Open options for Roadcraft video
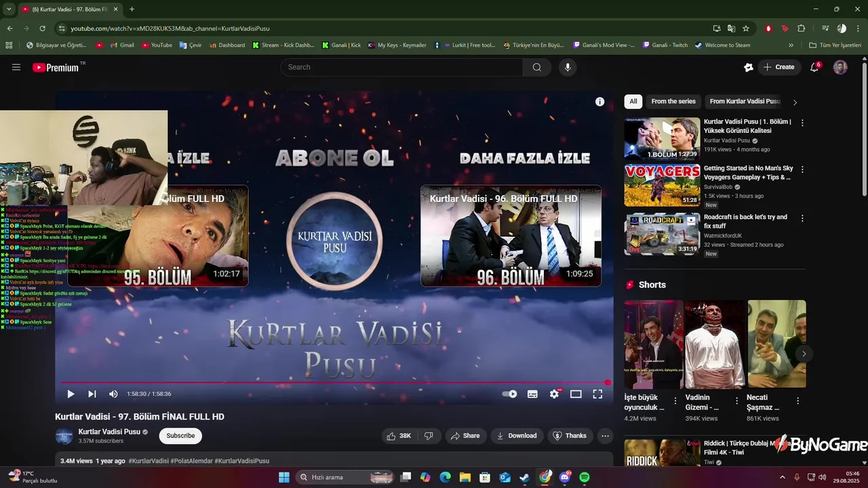The width and height of the screenshot is (868, 488). click(x=802, y=219)
